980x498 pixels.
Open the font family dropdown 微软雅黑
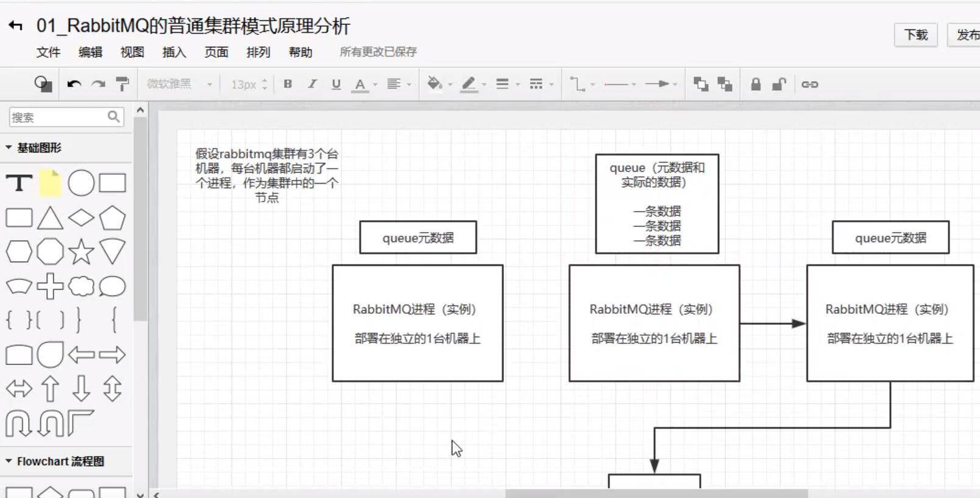click(179, 84)
